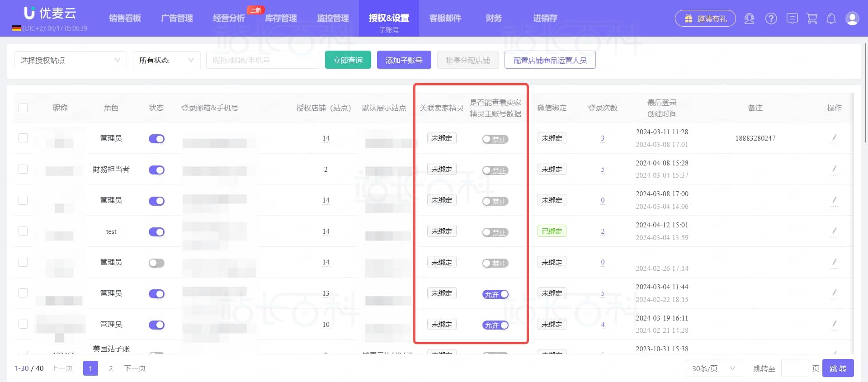Open the 30条/页 page size dropdown
868x382 pixels.
[x=713, y=368]
